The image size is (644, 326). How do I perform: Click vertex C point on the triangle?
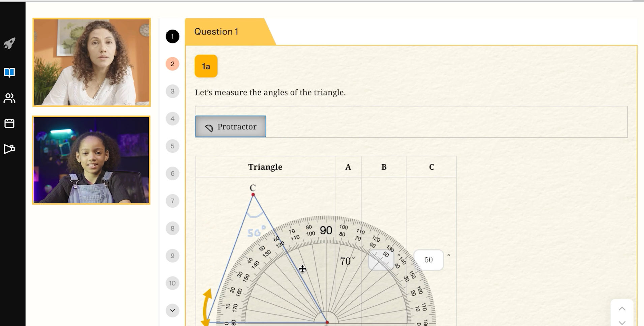(x=253, y=195)
